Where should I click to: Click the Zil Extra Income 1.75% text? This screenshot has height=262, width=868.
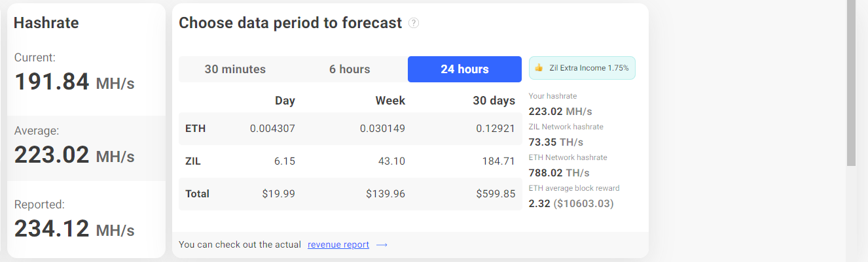coord(588,68)
